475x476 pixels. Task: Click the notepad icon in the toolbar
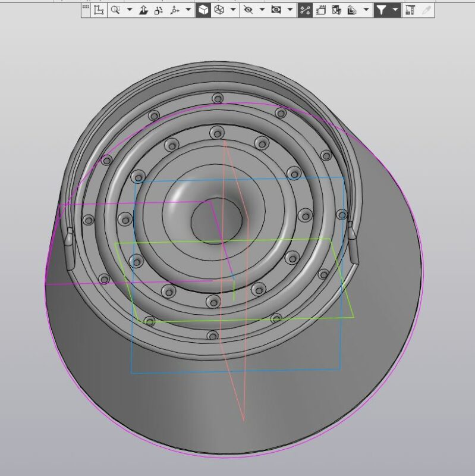click(321, 10)
